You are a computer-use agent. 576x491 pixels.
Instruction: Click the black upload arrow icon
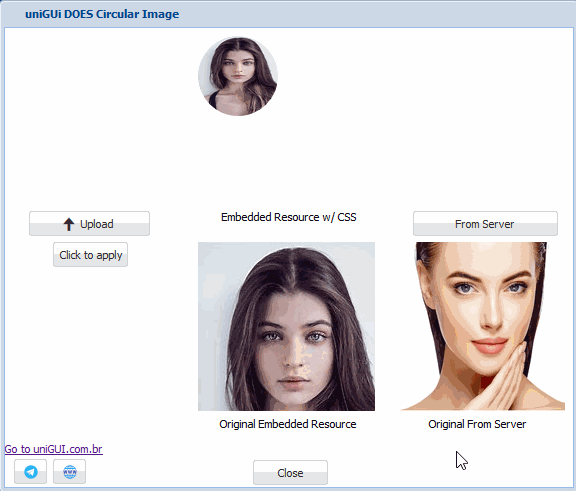click(69, 224)
